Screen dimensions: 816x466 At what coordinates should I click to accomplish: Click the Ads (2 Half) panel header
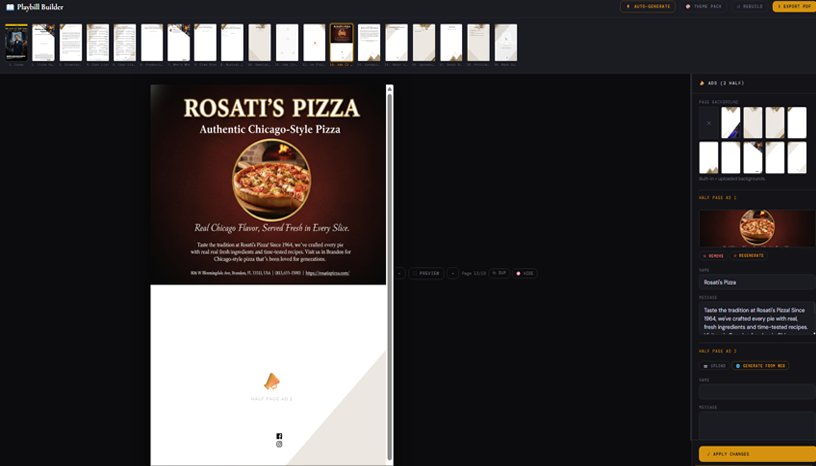point(721,83)
